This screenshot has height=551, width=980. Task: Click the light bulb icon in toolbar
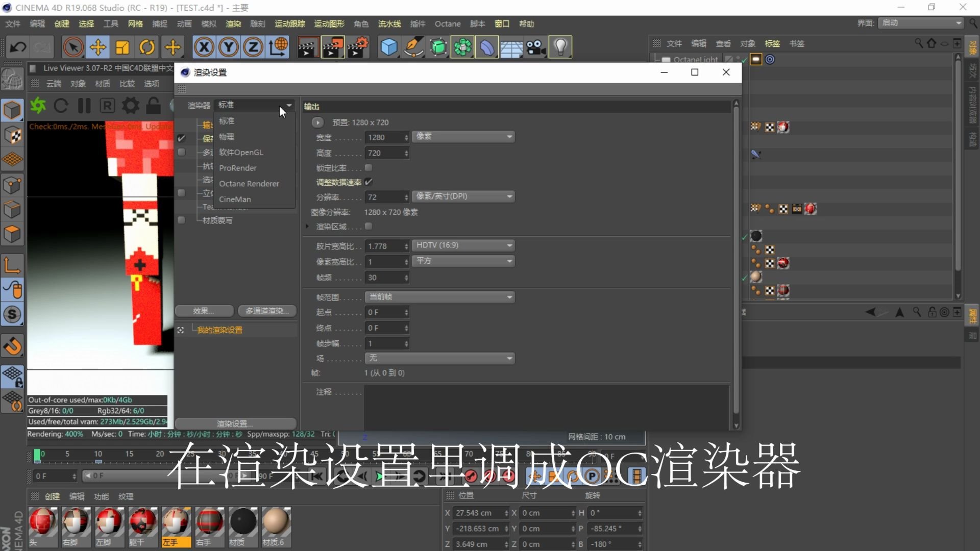tap(560, 47)
